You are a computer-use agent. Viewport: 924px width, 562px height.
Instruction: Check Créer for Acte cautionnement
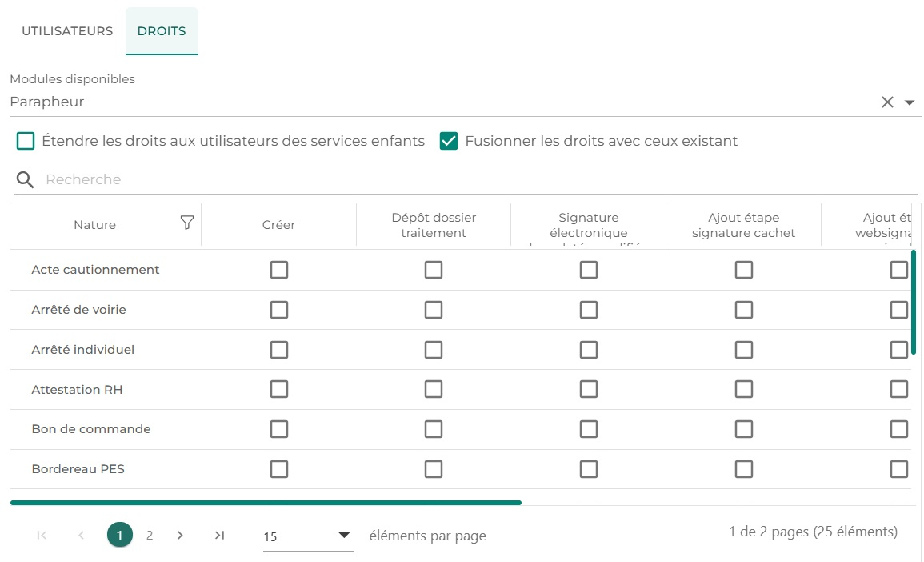[278, 270]
